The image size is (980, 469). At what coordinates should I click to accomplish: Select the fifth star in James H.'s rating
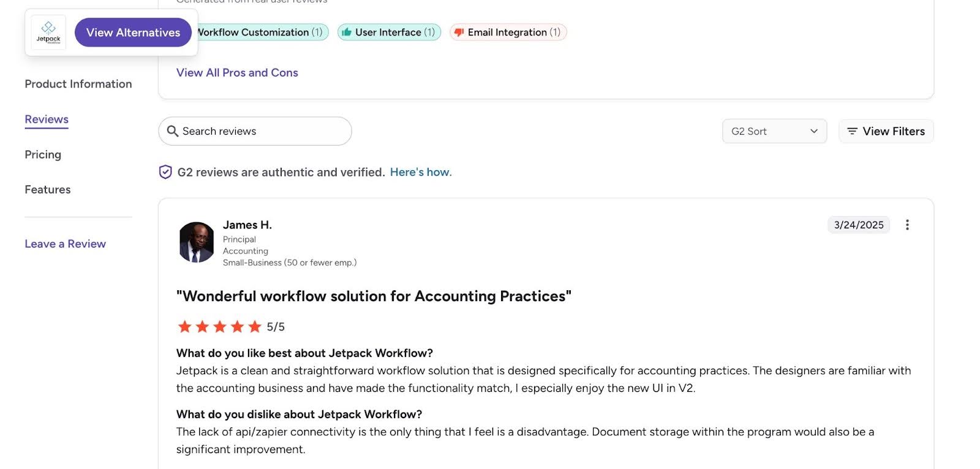point(254,326)
